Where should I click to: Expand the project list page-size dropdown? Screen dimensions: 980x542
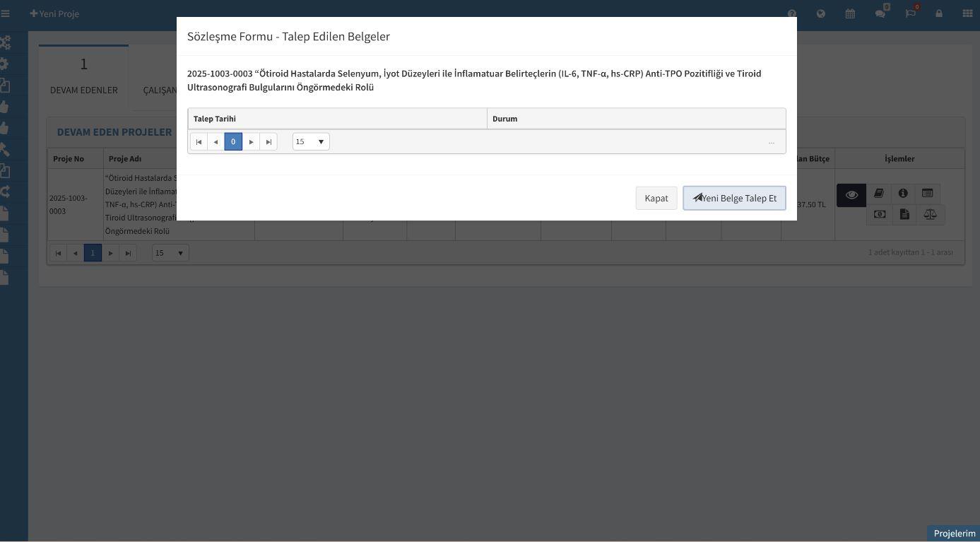click(x=170, y=253)
